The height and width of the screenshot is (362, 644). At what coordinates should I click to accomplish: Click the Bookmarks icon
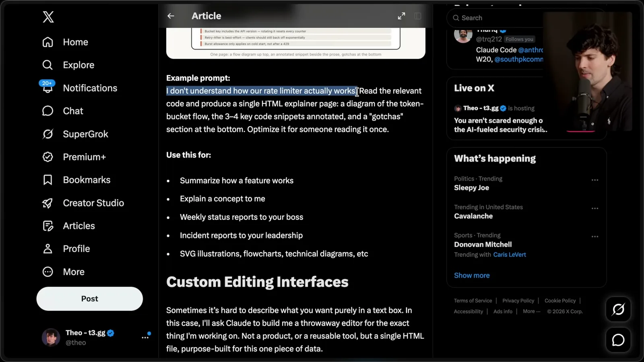point(47,180)
